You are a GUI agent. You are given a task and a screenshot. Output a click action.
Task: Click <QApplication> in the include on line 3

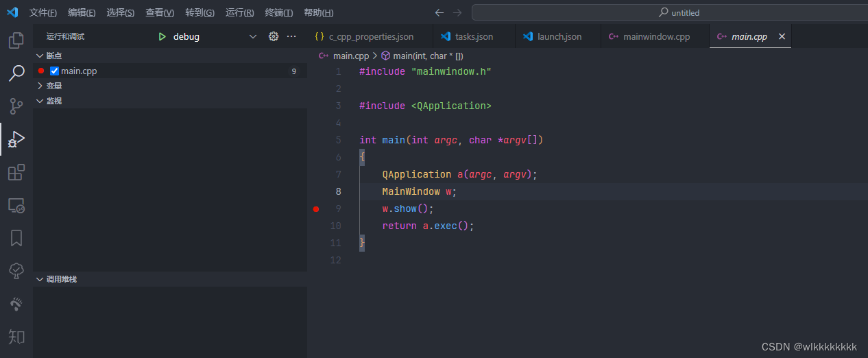coord(451,106)
